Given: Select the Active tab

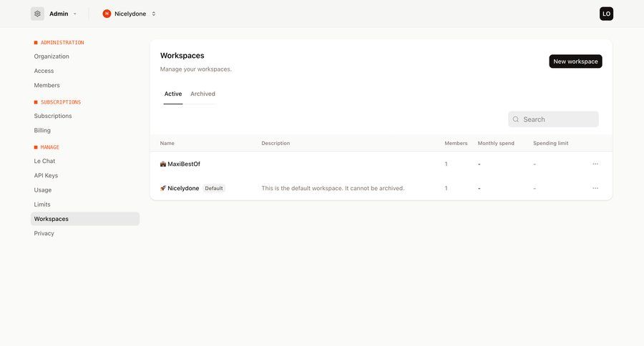Looking at the screenshot, I should tap(173, 94).
